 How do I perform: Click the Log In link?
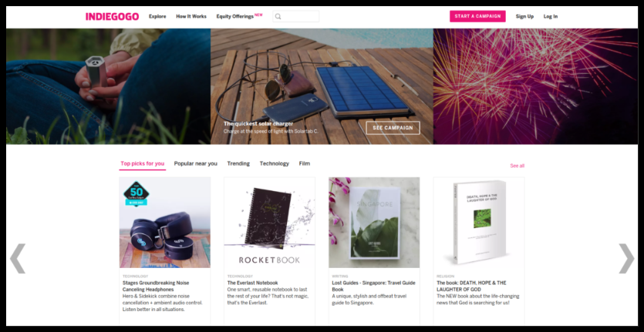point(551,16)
